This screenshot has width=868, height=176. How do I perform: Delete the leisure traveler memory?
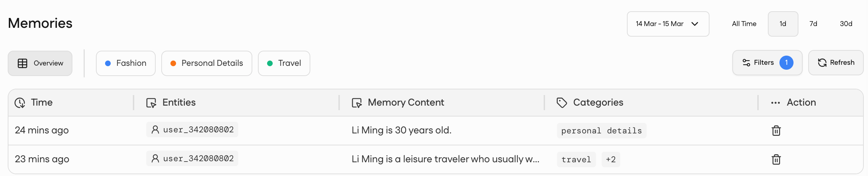point(776,159)
